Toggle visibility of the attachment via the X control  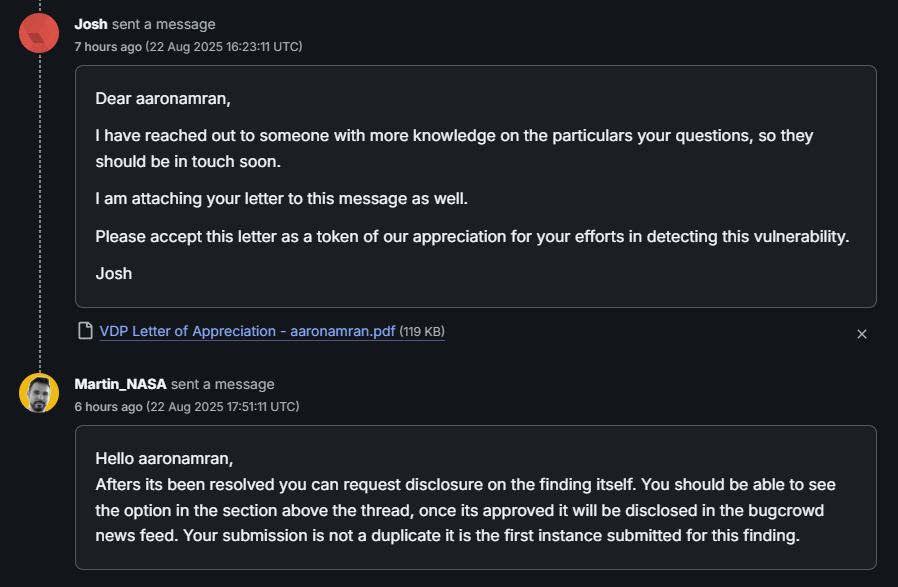[862, 334]
